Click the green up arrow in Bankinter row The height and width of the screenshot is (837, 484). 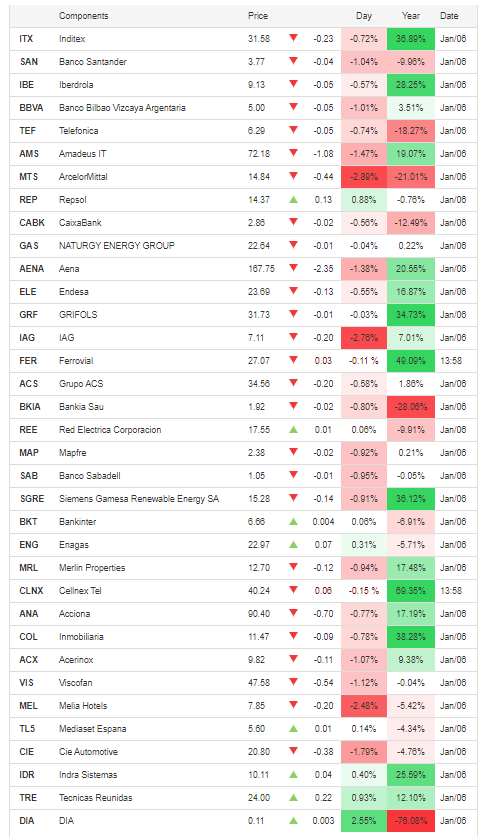click(x=293, y=521)
